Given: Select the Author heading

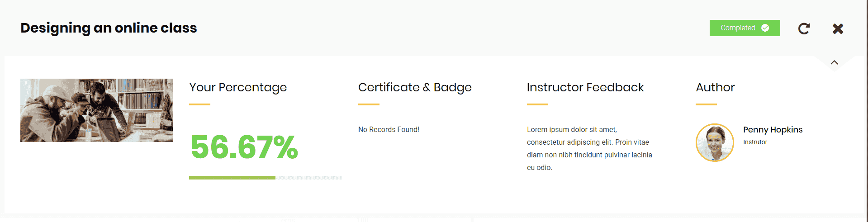Looking at the screenshot, I should click(715, 87).
